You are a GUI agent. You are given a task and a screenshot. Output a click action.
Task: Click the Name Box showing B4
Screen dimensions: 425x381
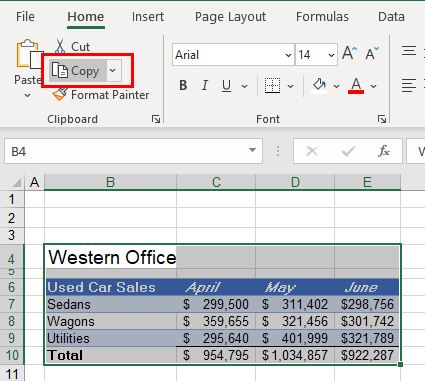[x=133, y=152]
